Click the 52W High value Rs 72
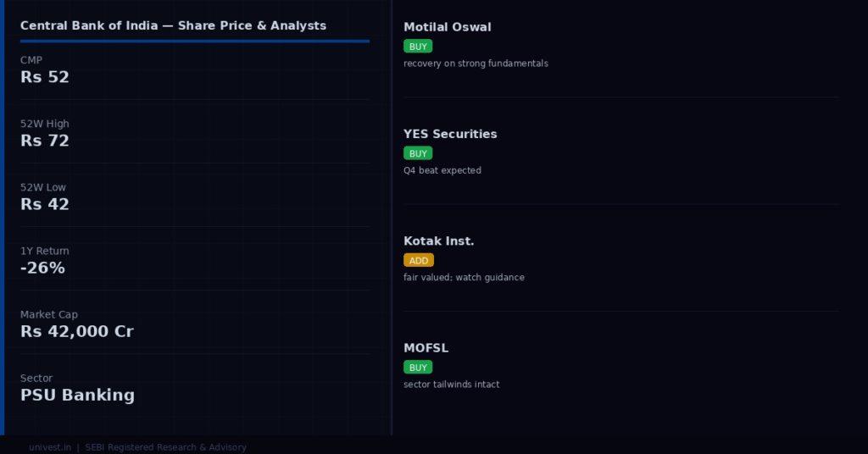 point(45,141)
